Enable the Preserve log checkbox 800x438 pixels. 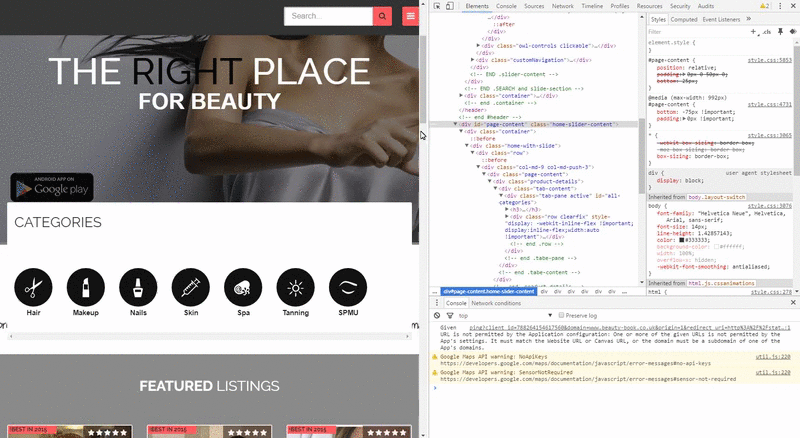click(x=561, y=315)
